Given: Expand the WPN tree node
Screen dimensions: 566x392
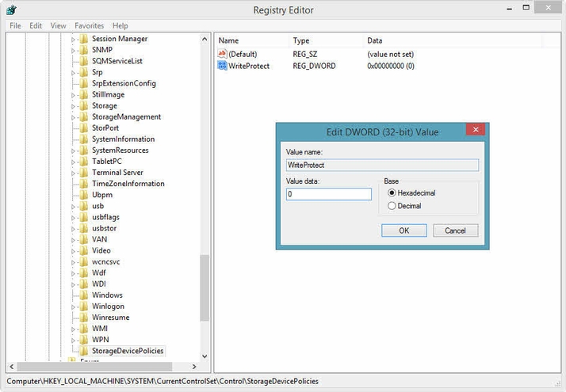Looking at the screenshot, I should point(73,341).
